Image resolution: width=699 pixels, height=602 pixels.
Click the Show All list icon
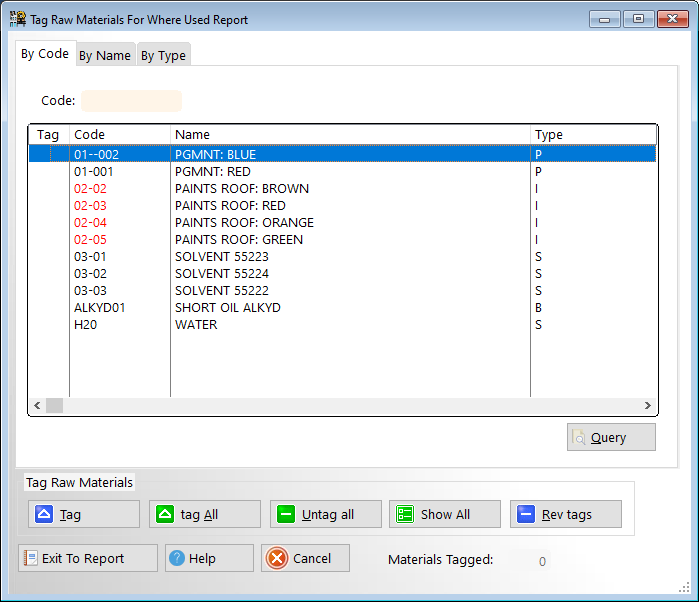pyautogui.click(x=404, y=514)
